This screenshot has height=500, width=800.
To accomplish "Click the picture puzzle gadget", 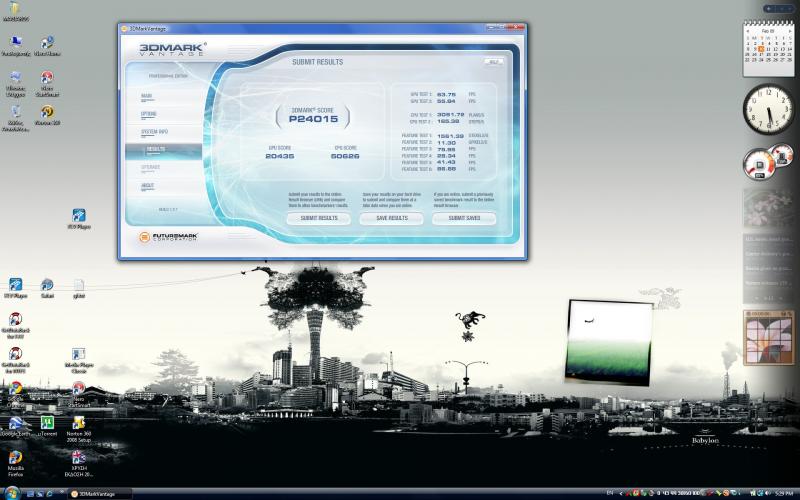I will coord(769,337).
